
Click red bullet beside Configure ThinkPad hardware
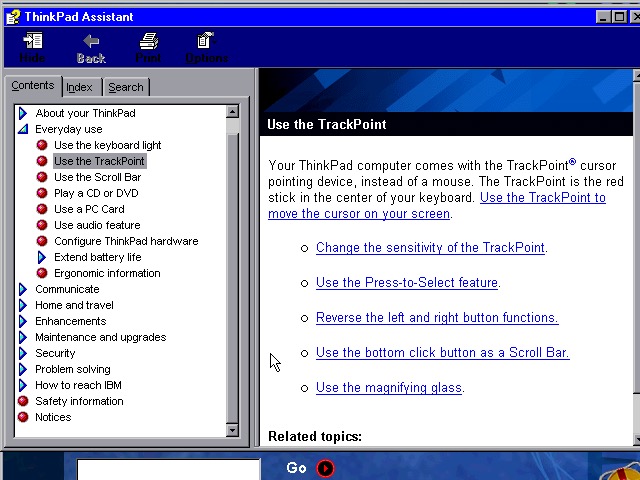tap(42, 241)
